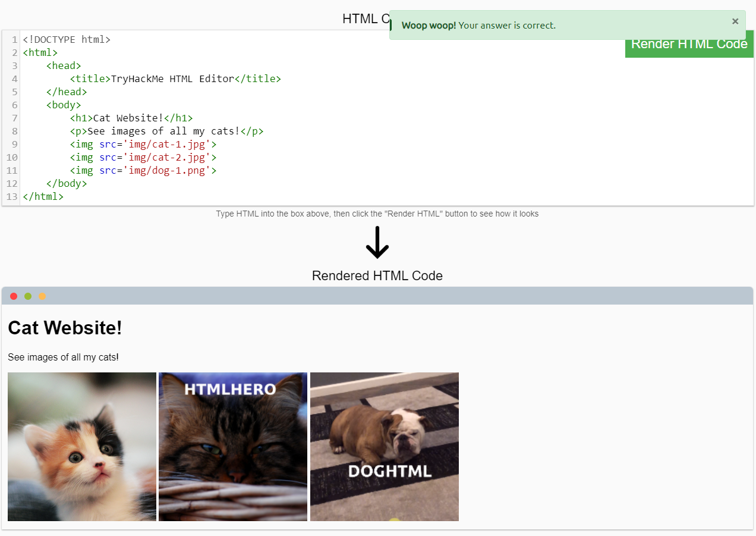This screenshot has width=756, height=536.
Task: Click line number 13 in the gutter
Action: (x=12, y=197)
